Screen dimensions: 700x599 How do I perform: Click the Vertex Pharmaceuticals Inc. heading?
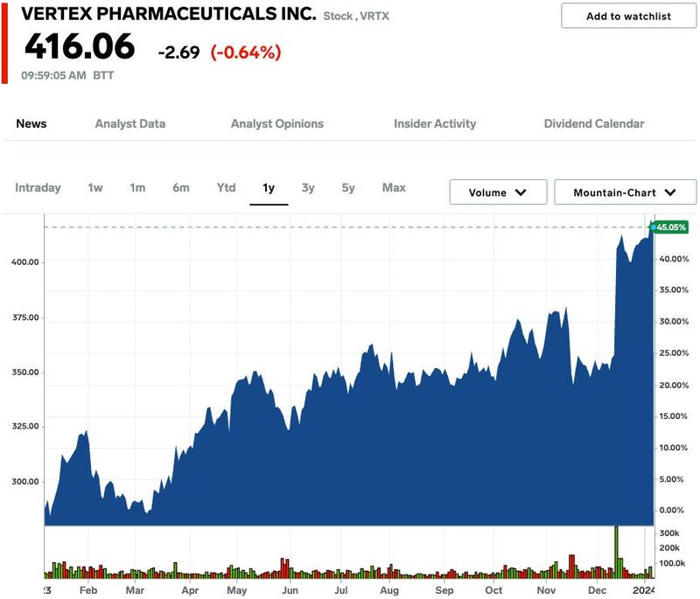pos(169,14)
